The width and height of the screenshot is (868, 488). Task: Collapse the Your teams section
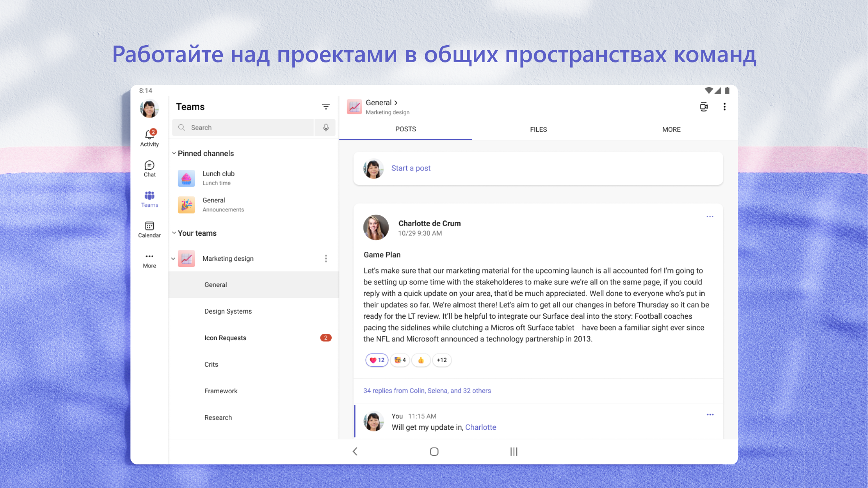174,233
